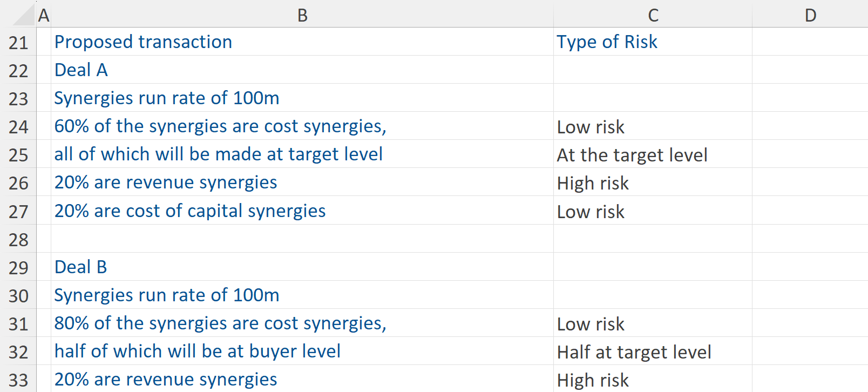Select column C header

[653, 15]
